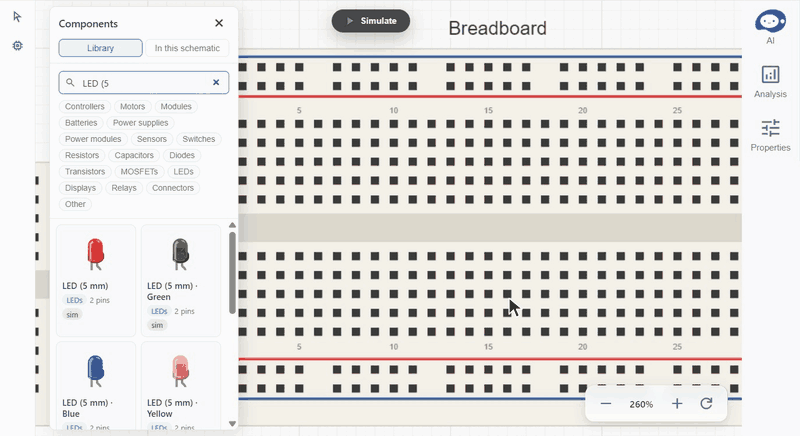Select the LED (5 mm) Blue component

pyautogui.click(x=96, y=386)
